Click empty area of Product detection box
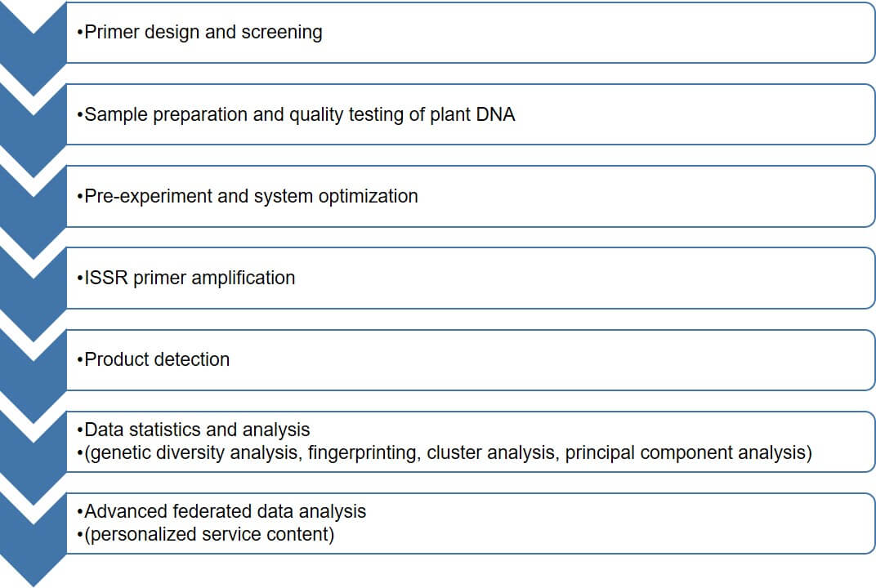Image resolution: width=876 pixels, height=588 pixels. point(553,359)
